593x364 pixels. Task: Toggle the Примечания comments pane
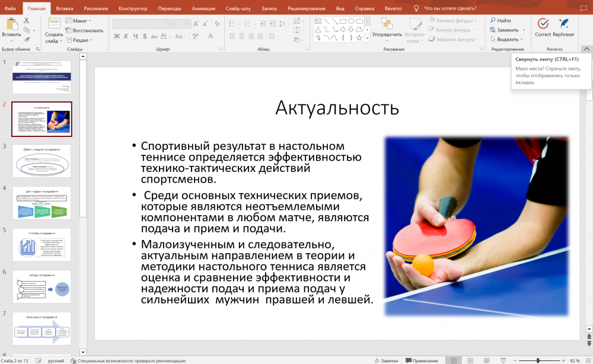tap(422, 360)
